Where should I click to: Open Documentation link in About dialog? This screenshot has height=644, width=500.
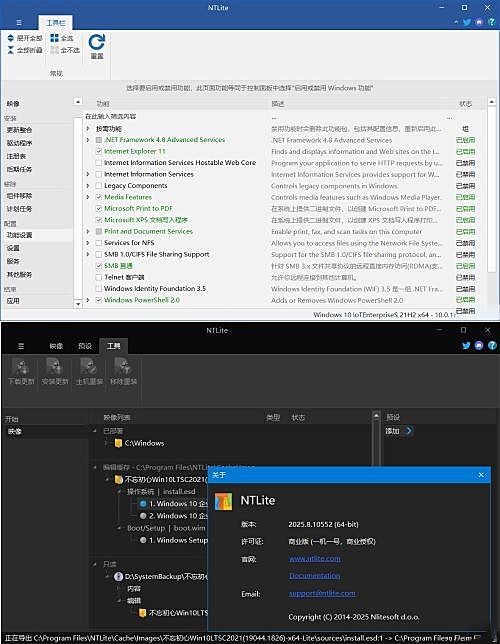(314, 576)
